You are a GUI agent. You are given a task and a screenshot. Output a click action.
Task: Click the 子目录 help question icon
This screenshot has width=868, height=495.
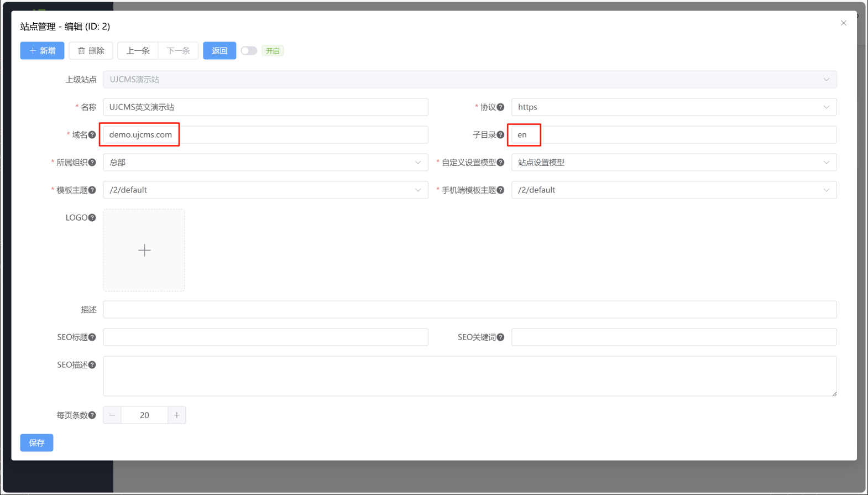(500, 135)
